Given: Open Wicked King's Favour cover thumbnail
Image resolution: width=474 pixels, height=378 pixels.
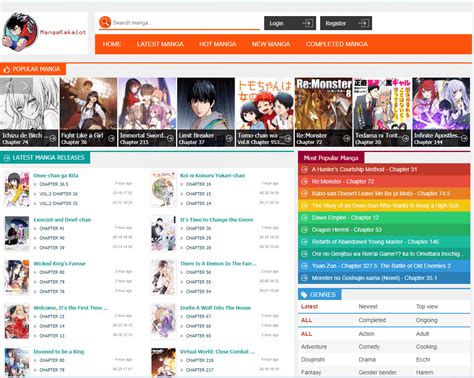Looking at the screenshot, I should (17, 277).
